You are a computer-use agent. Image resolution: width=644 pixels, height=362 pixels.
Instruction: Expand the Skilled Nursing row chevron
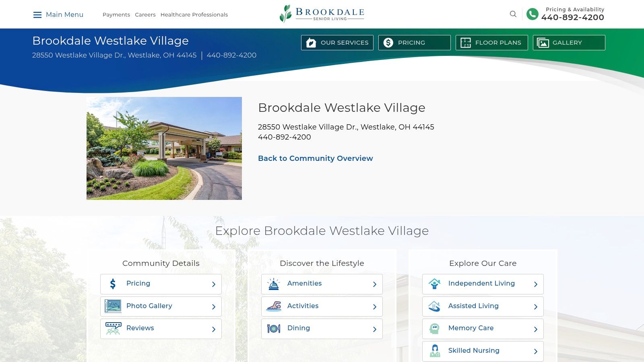pyautogui.click(x=536, y=352)
